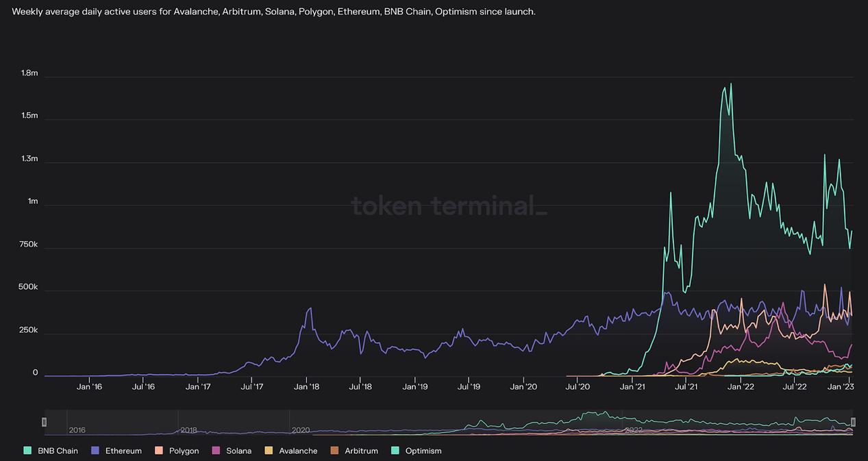Image resolution: width=868 pixels, height=461 pixels.
Task: Click the Avalanche legend color swatch
Action: (x=269, y=451)
